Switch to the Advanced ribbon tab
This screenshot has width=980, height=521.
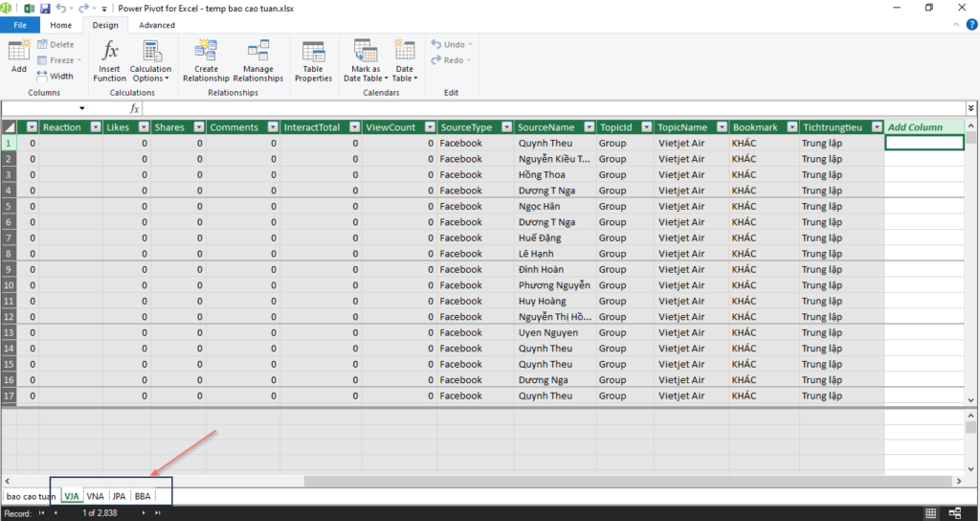pyautogui.click(x=157, y=25)
